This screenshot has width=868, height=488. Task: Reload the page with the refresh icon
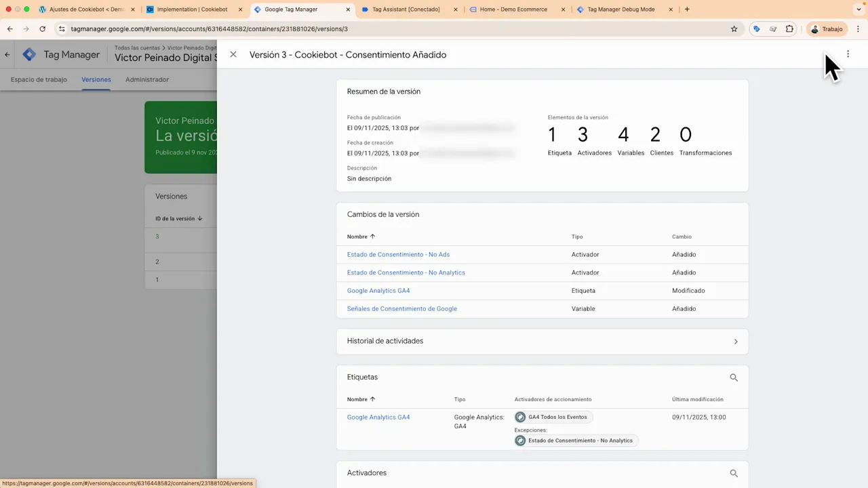[x=42, y=28]
